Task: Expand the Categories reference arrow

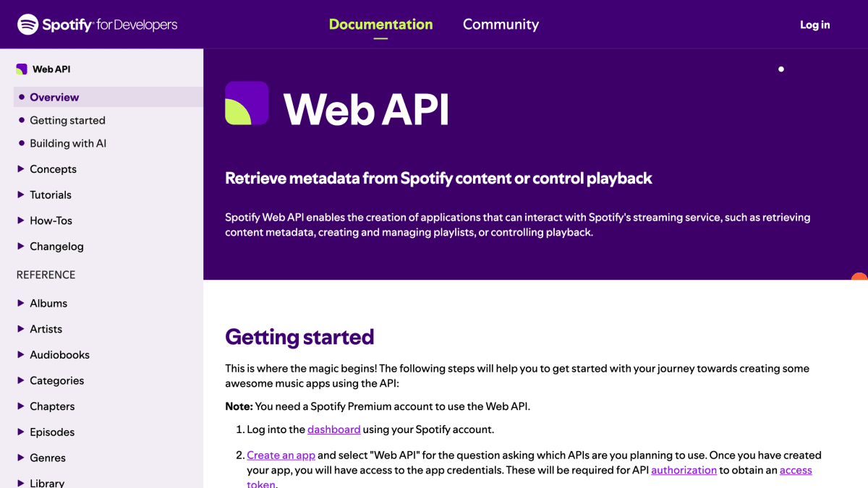Action: (x=21, y=380)
